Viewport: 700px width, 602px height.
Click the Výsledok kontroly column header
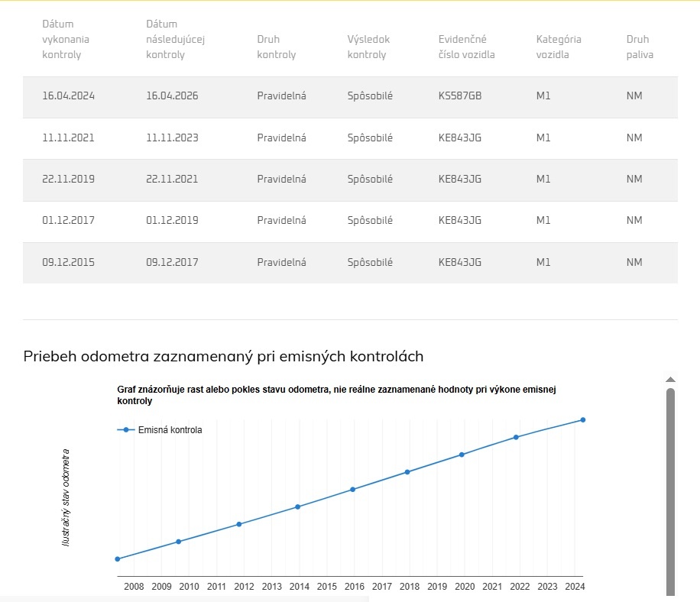[368, 47]
